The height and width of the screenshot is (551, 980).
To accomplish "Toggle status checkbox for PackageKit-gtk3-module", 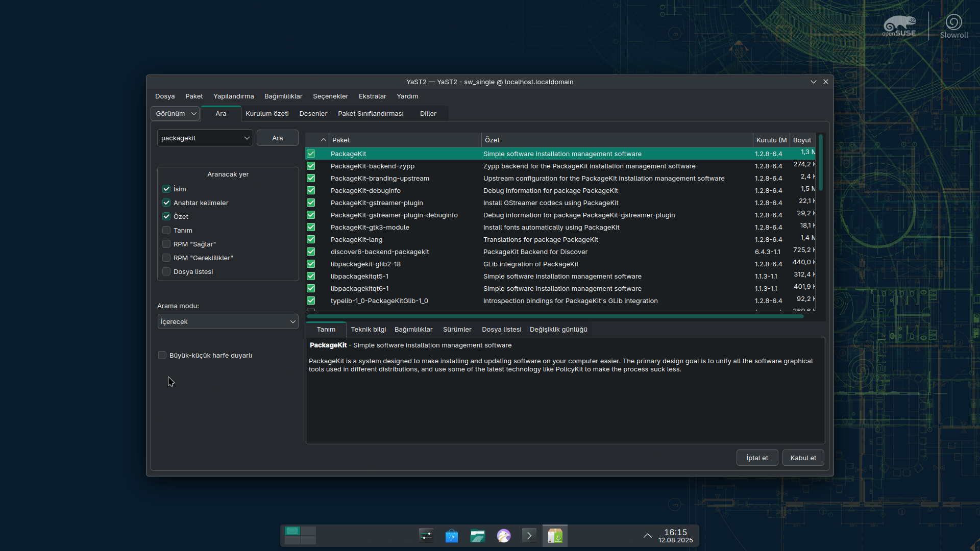I will [311, 227].
